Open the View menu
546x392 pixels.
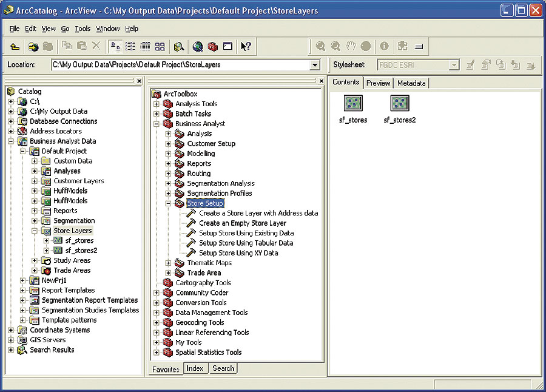(x=49, y=29)
